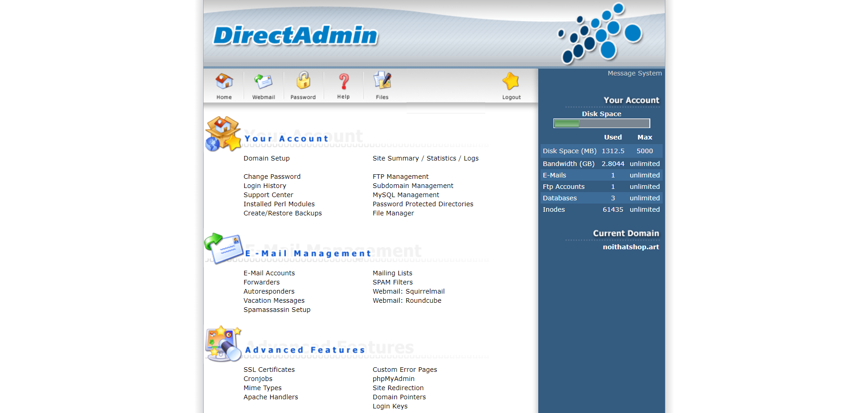Open Spamassassin Setup
The image size is (868, 413).
pyautogui.click(x=277, y=310)
